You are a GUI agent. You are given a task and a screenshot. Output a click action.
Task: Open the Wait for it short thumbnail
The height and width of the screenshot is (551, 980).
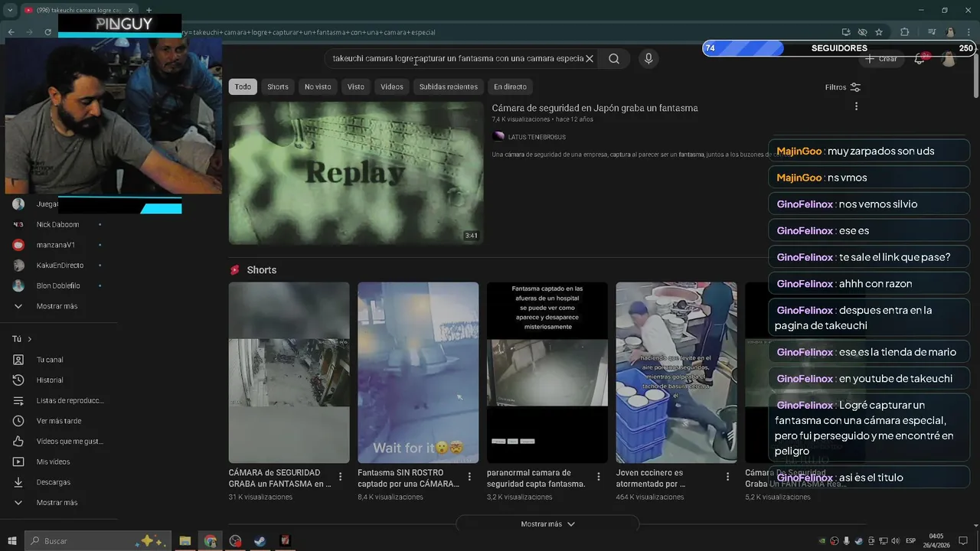pos(418,373)
